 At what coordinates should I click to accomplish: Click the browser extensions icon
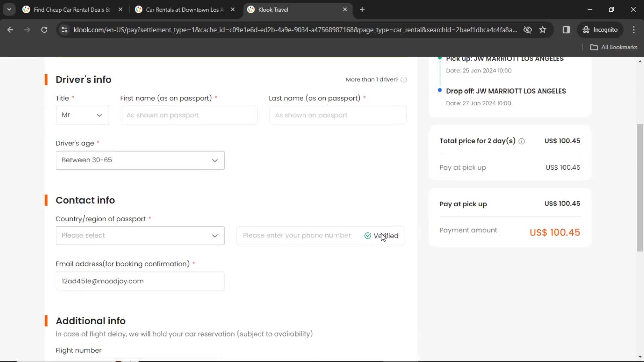point(566,29)
